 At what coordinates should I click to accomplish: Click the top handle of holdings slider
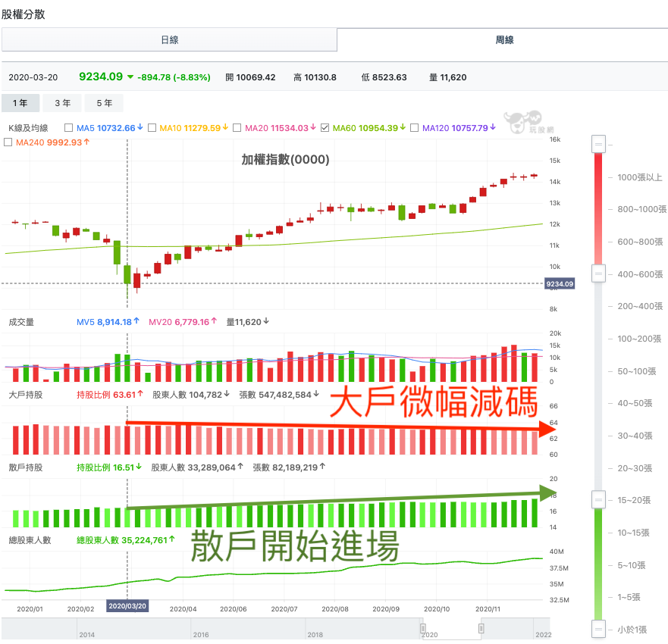coord(598,144)
